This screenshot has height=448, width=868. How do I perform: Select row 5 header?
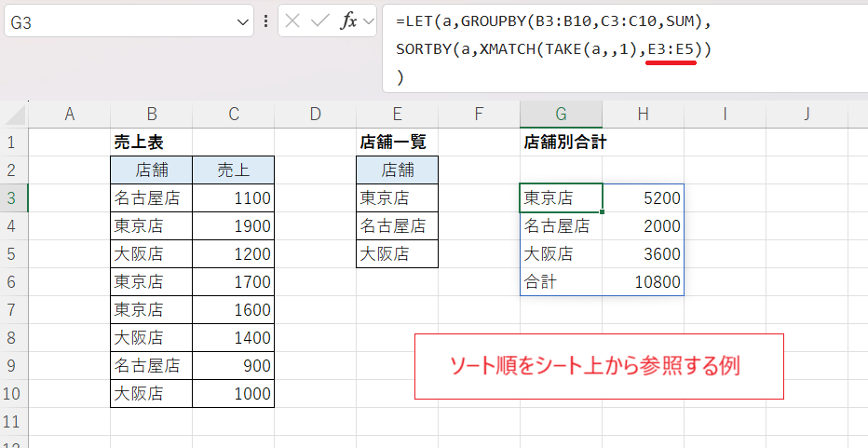coord(14,254)
